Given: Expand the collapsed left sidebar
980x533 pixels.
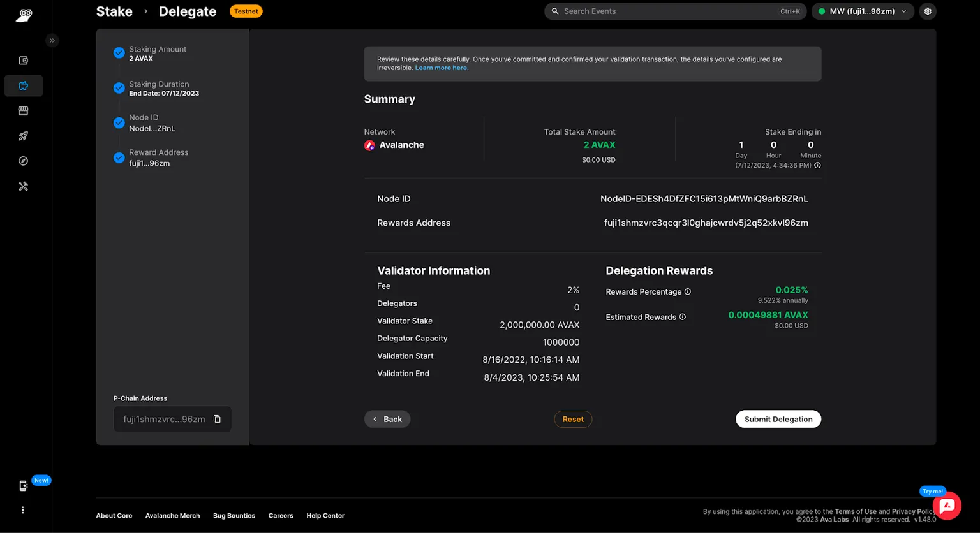Looking at the screenshot, I should pyautogui.click(x=52, y=40).
